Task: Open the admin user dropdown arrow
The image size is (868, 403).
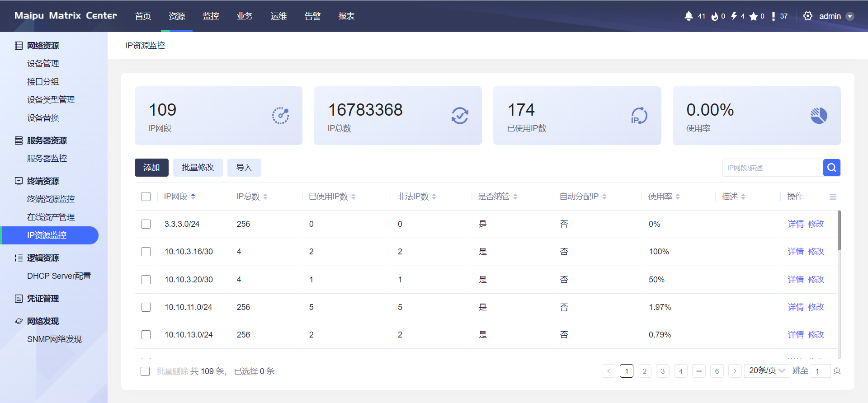Action: [850, 16]
